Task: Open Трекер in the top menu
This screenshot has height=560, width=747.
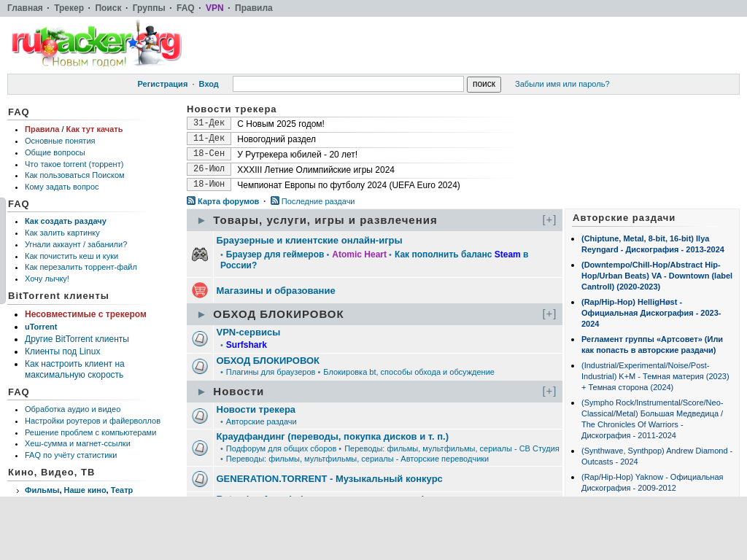Action: coord(69,8)
